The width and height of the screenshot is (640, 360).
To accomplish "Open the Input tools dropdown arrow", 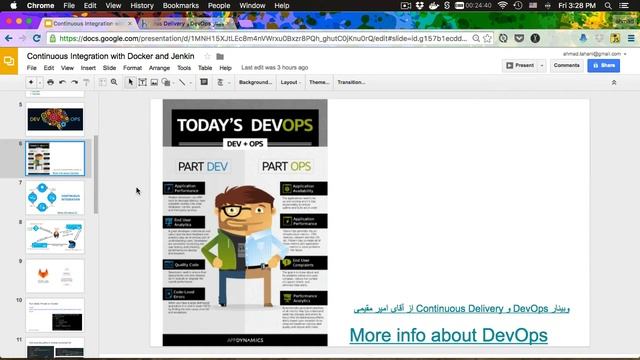I will pos(229,83).
